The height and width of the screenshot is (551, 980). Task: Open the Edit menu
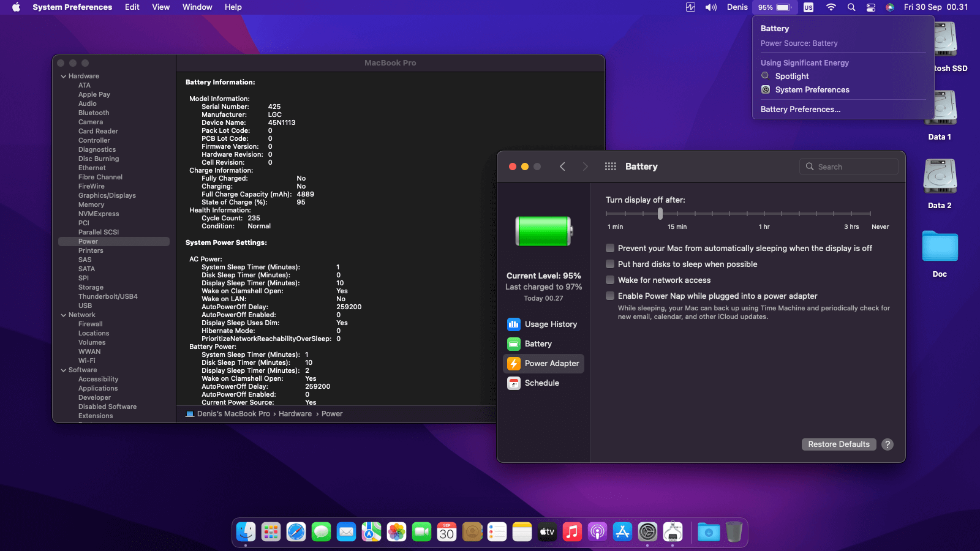132,7
